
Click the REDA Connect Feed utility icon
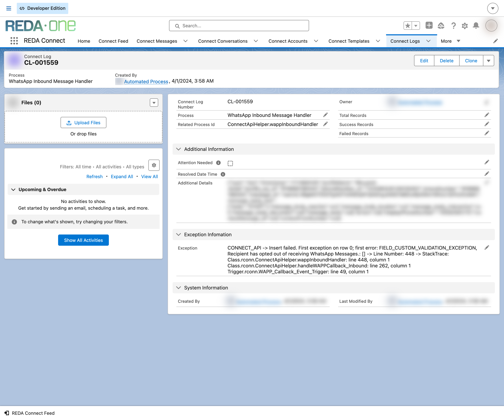tap(7, 413)
